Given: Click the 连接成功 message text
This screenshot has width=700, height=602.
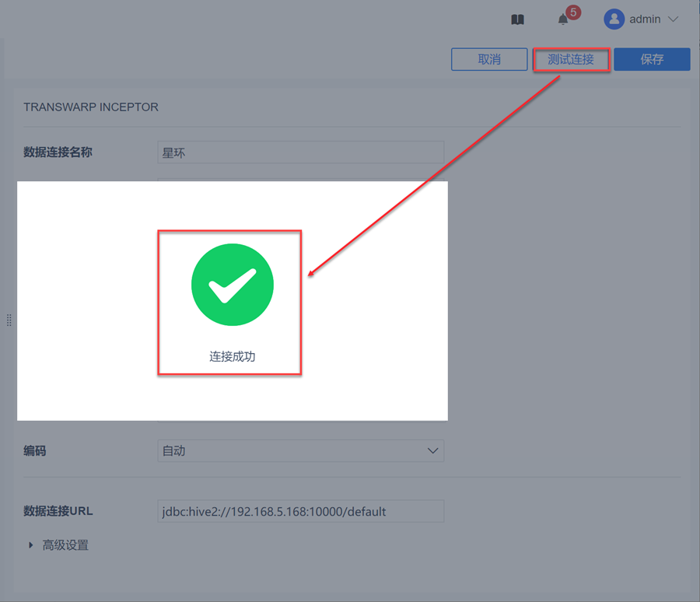Looking at the screenshot, I should 232,357.
